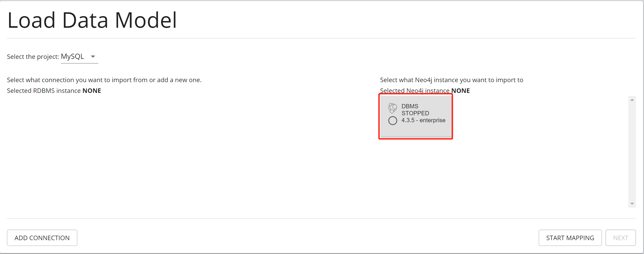Click the Load Data Model heading
This screenshot has width=644, height=254.
(92, 20)
